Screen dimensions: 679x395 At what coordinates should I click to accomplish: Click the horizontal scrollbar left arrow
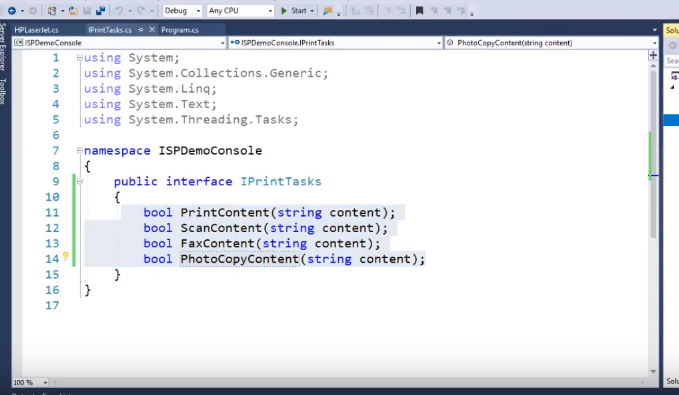coord(55,382)
